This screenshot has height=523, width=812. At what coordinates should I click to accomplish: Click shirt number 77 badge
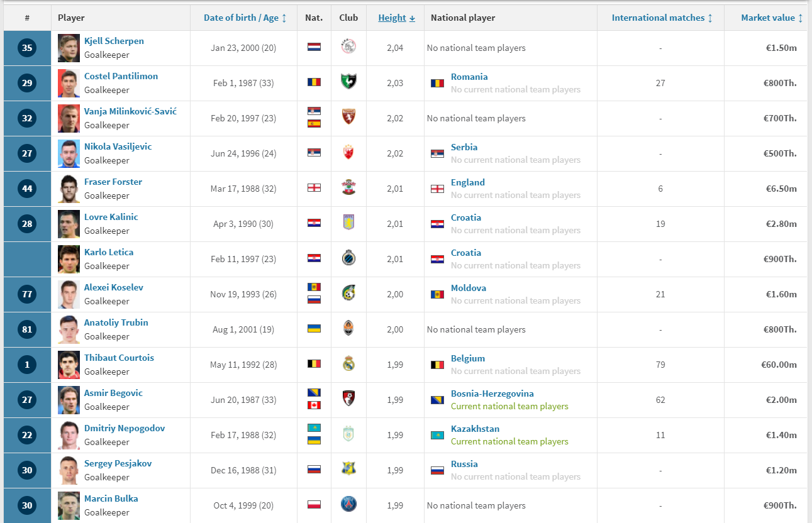click(27, 294)
